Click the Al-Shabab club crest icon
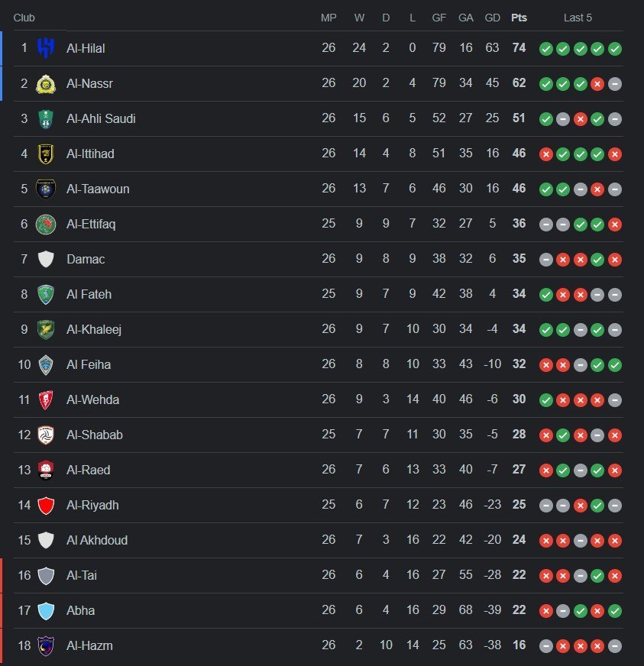The width and height of the screenshot is (644, 666). coord(46,435)
